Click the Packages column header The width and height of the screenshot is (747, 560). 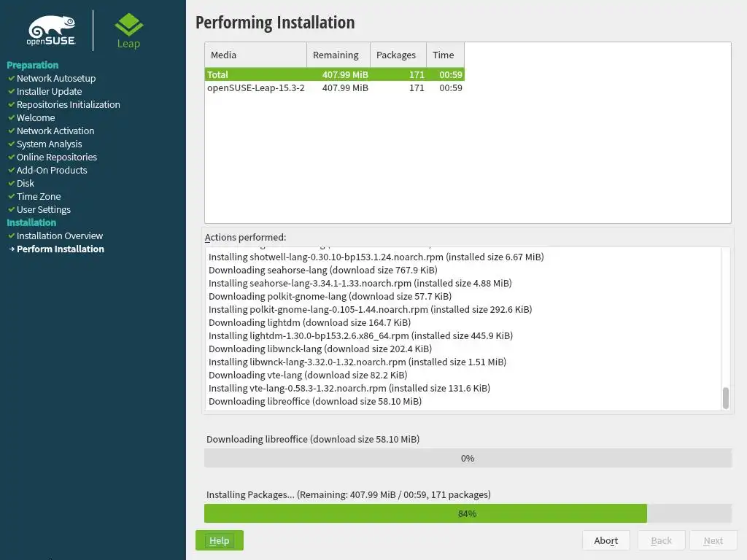[398, 55]
